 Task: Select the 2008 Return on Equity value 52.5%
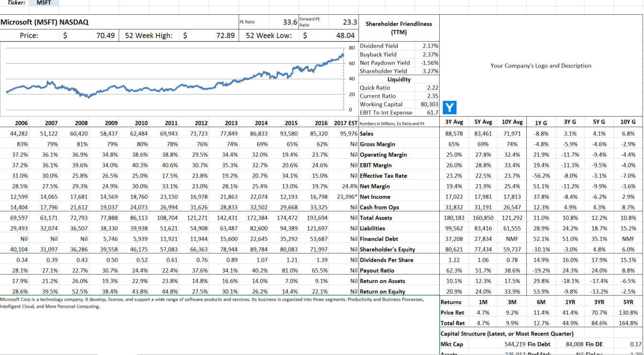point(79,292)
